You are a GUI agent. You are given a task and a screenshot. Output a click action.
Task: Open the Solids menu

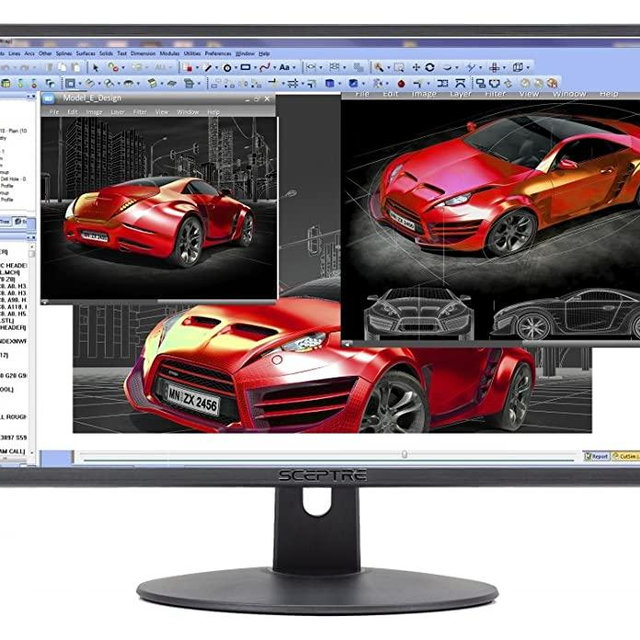(106, 53)
